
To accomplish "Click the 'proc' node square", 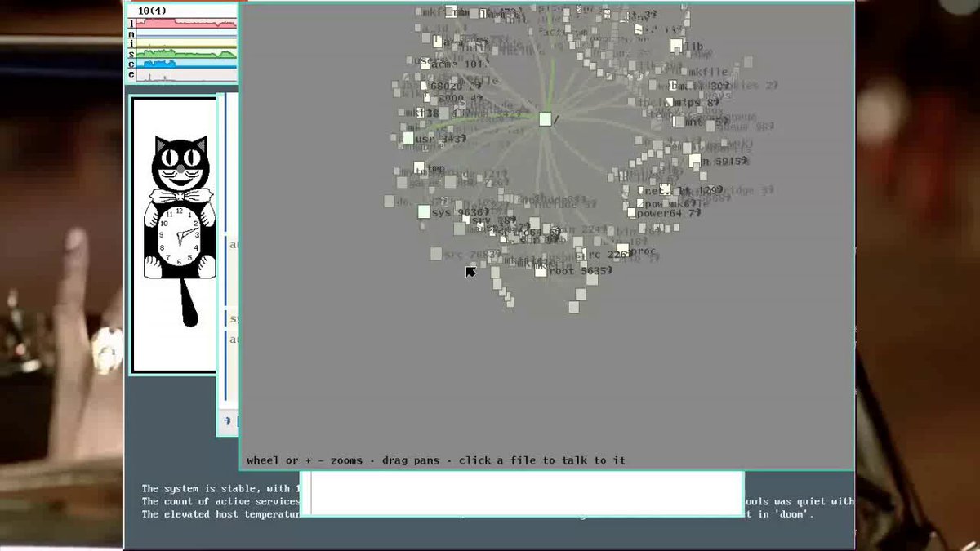I will point(623,249).
